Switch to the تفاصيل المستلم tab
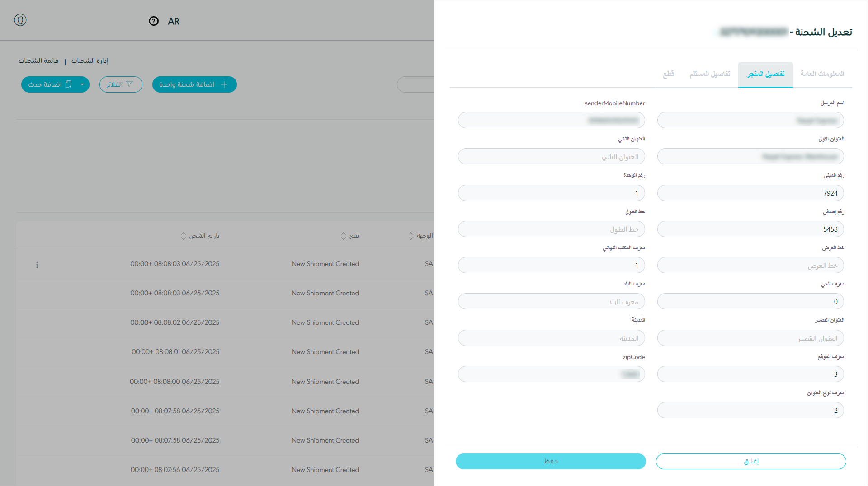The width and height of the screenshot is (868, 486). coord(710,74)
